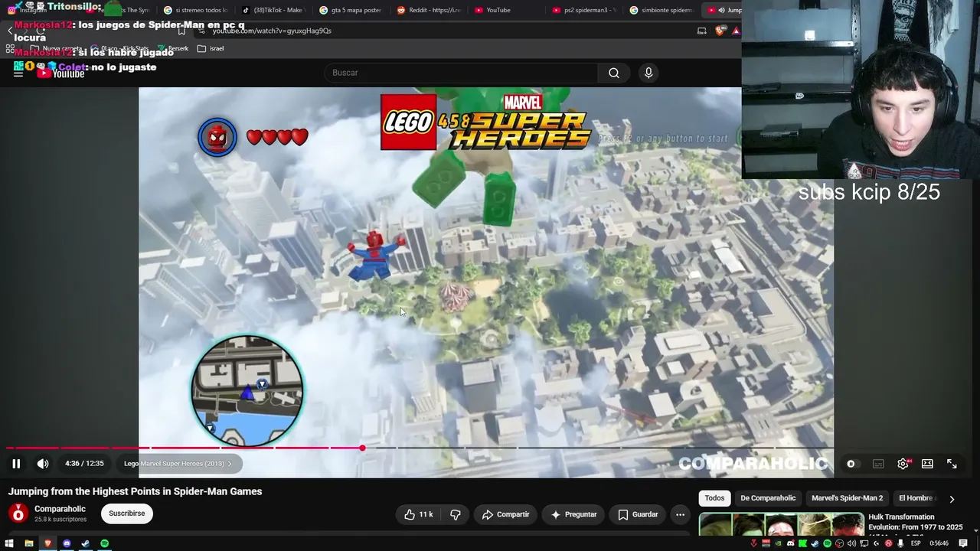
Task: Open the Hulk Transformation Evolution thumbnail
Action: 781,524
